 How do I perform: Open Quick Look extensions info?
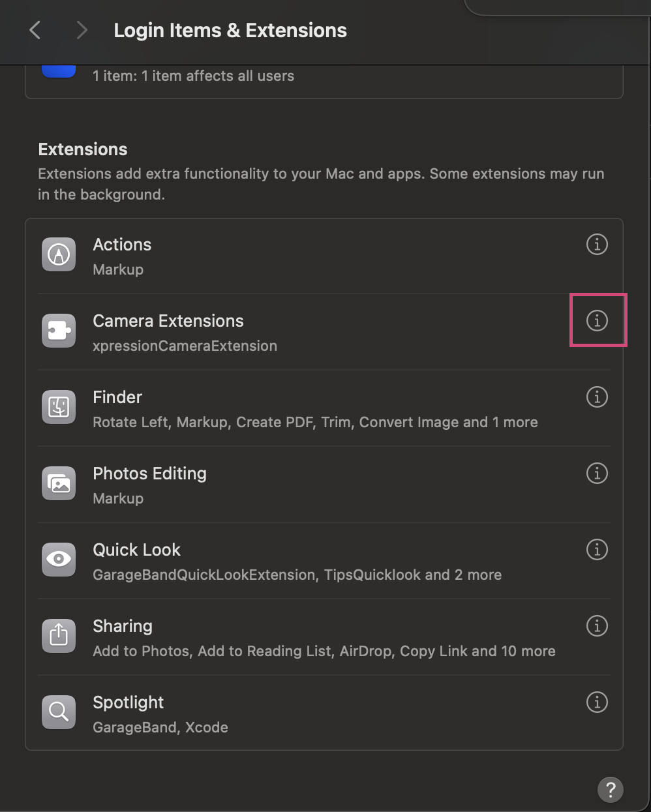click(597, 549)
